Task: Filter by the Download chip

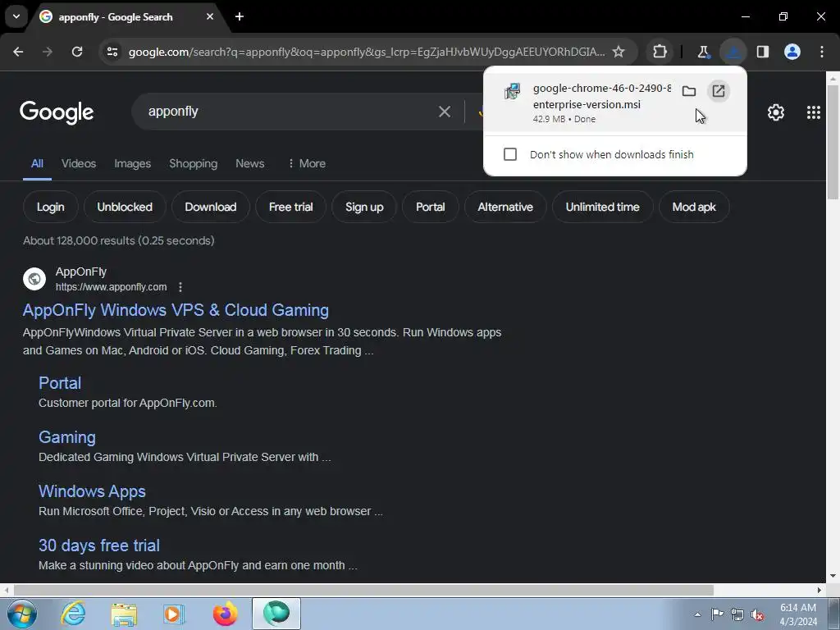Action: pyautogui.click(x=211, y=207)
